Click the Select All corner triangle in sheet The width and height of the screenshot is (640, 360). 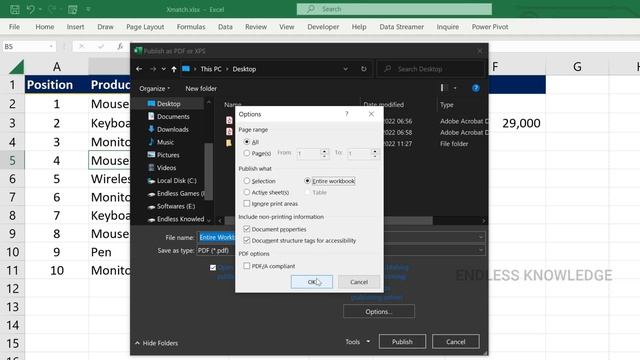tap(16, 67)
